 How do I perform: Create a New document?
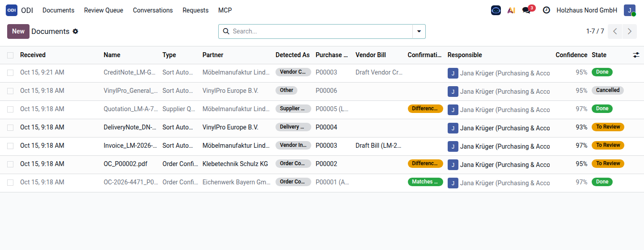click(18, 31)
